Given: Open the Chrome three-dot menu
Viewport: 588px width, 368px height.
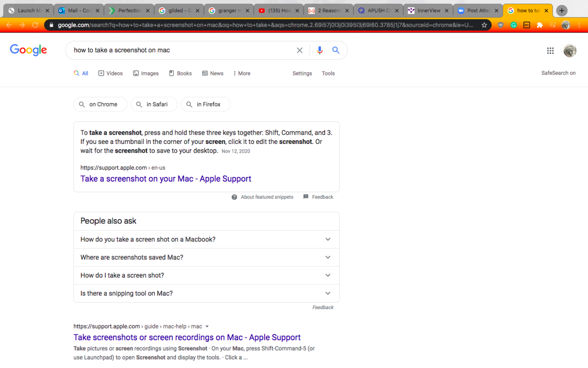Looking at the screenshot, I should click(x=579, y=25).
